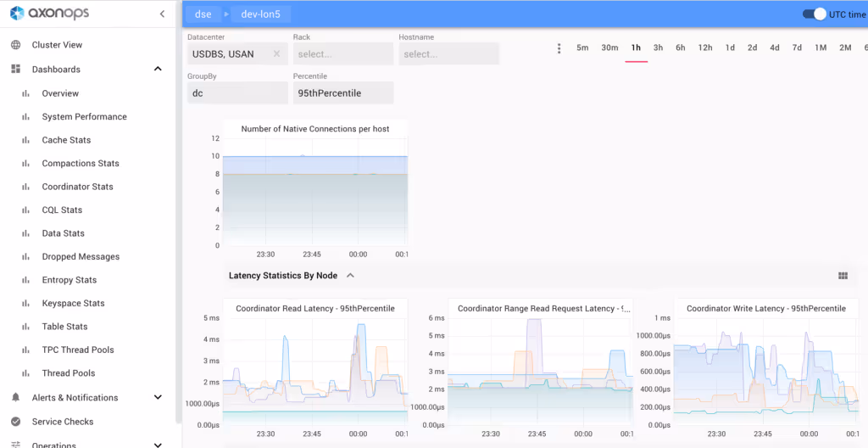The height and width of the screenshot is (448, 868).
Task: Collapse the Dashboards menu section
Action: pos(158,70)
